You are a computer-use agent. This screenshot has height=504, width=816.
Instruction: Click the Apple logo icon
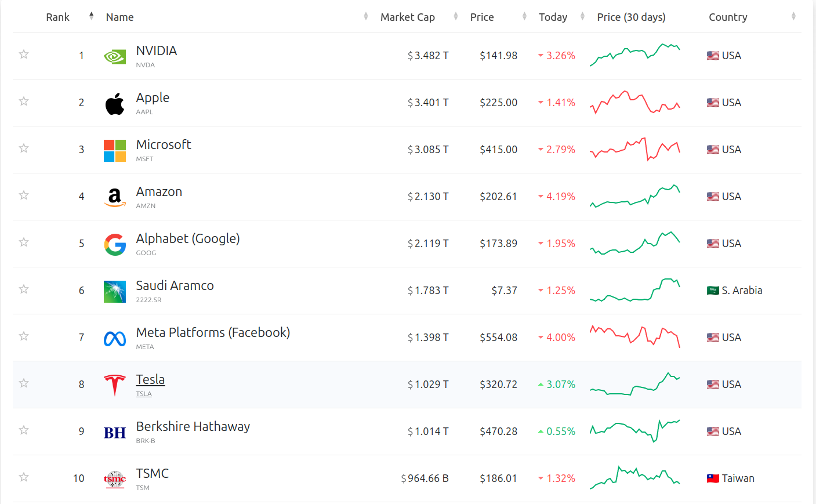tap(115, 104)
